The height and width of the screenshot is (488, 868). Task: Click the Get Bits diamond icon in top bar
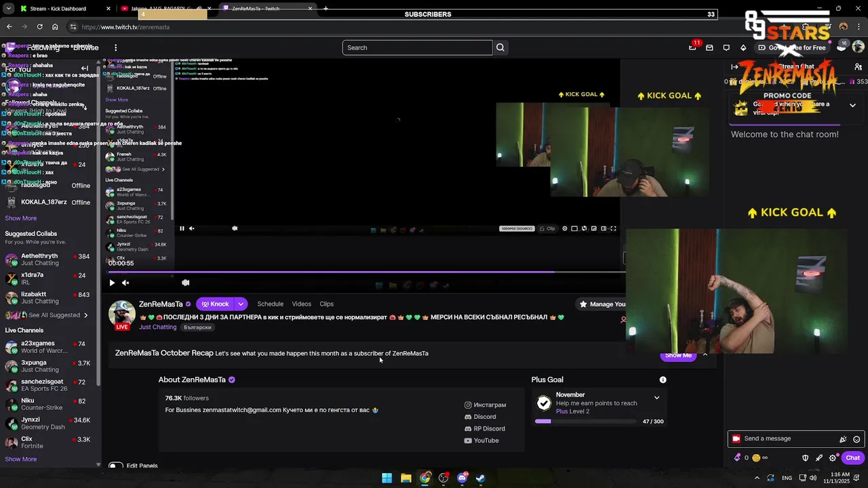(743, 47)
